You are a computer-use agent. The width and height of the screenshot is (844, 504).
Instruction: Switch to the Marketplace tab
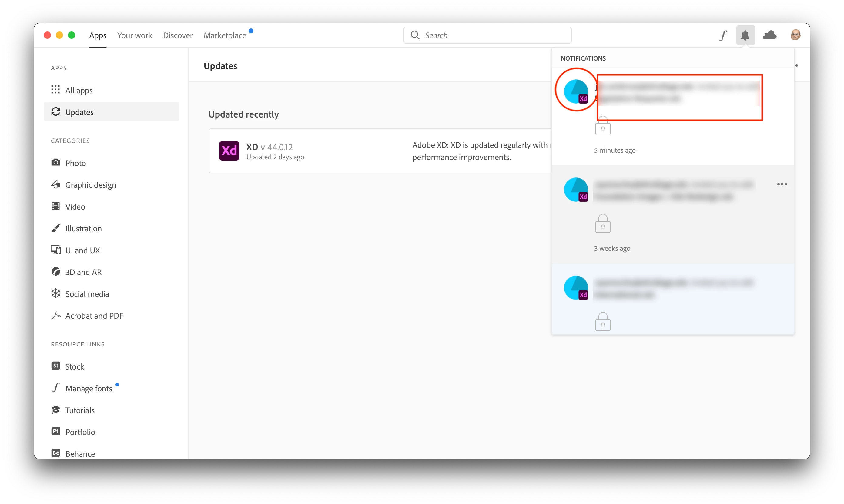coord(225,35)
